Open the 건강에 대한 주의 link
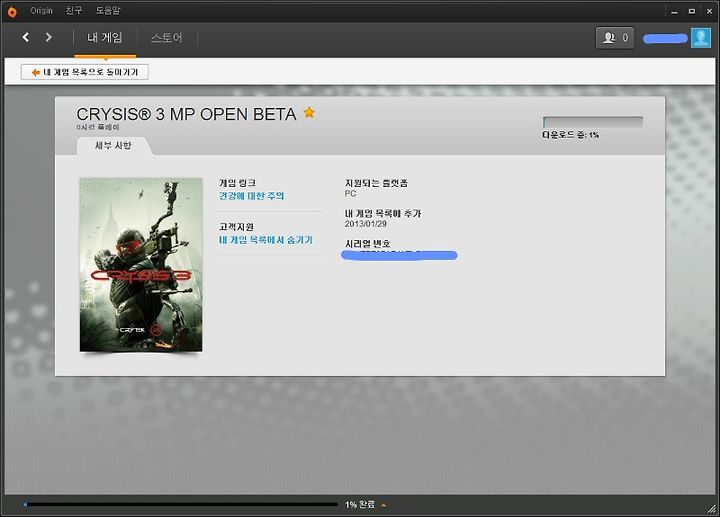This screenshot has width=720, height=517. point(251,196)
